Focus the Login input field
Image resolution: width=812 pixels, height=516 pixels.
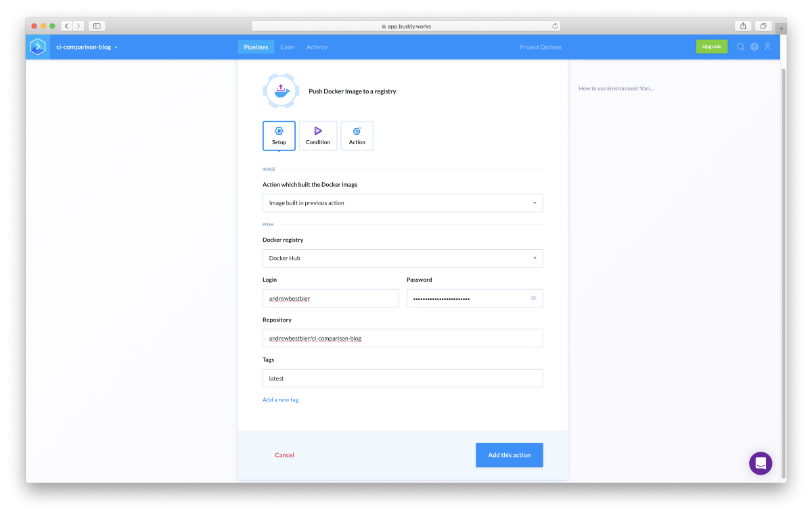coord(330,298)
